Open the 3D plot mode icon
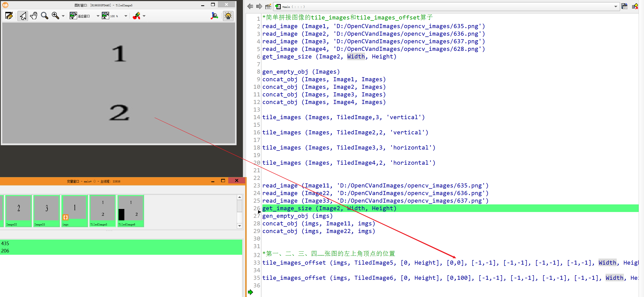644x297 pixels. pos(214,16)
